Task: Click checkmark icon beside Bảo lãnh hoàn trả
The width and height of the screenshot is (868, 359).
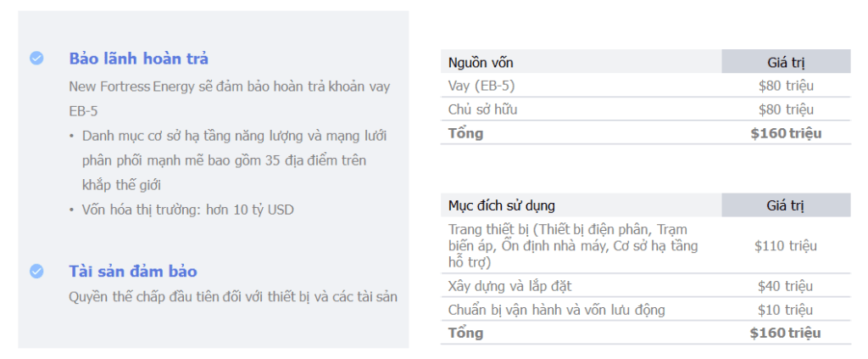Action: tap(36, 59)
